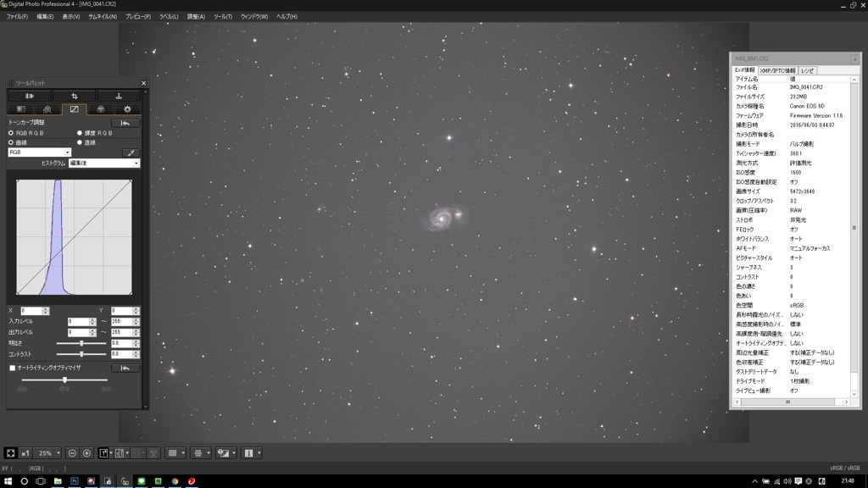868x488 pixels.
Task: Enable the オートライティングオプティマイザ checkbox
Action: pos(12,368)
